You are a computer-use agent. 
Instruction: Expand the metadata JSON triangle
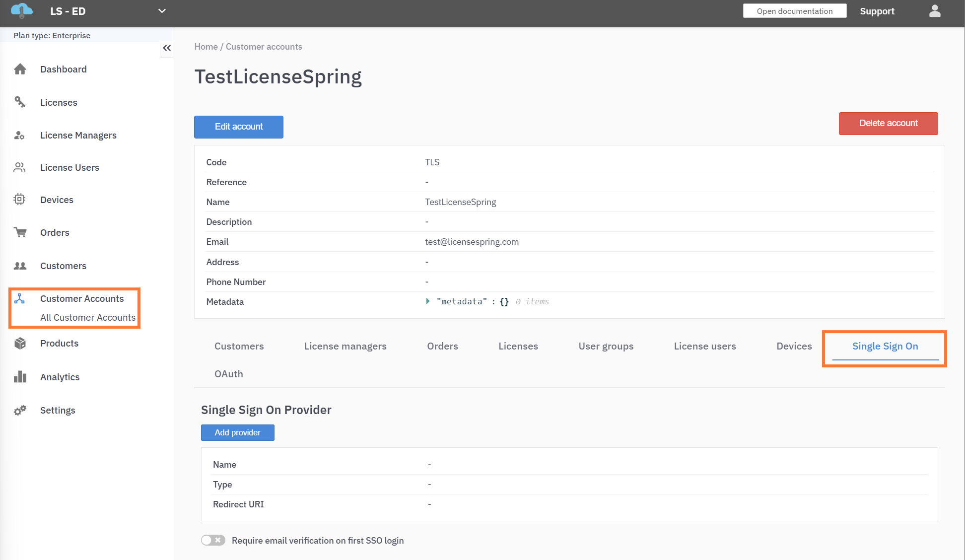(x=428, y=301)
